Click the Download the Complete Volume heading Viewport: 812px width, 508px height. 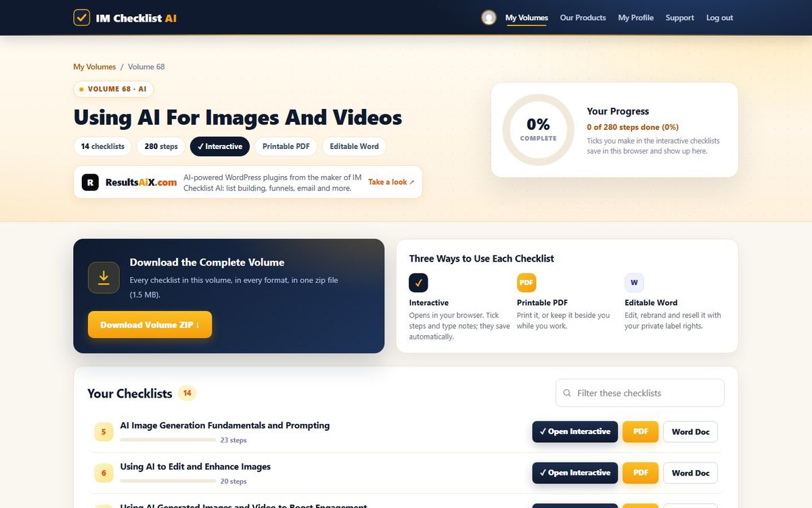[x=207, y=262]
